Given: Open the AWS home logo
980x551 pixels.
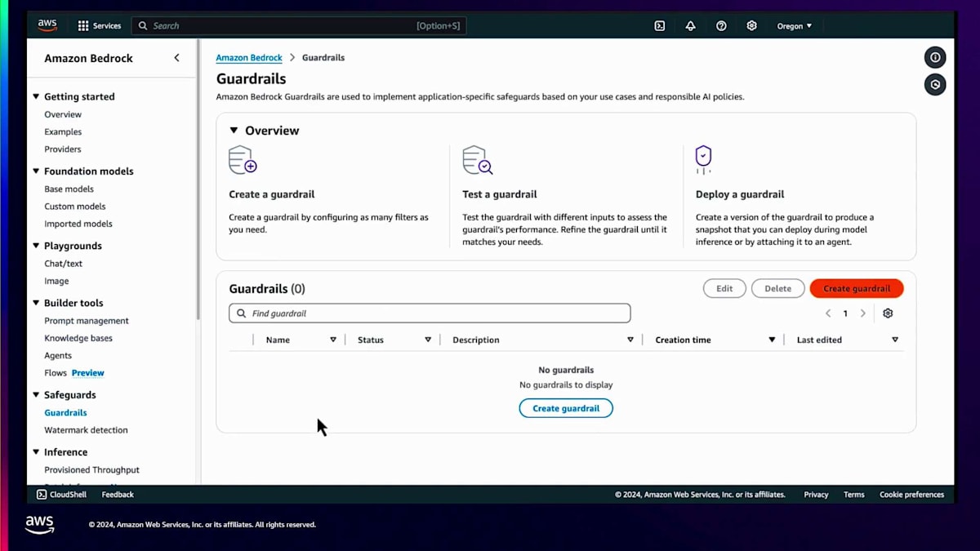Looking at the screenshot, I should click(47, 25).
